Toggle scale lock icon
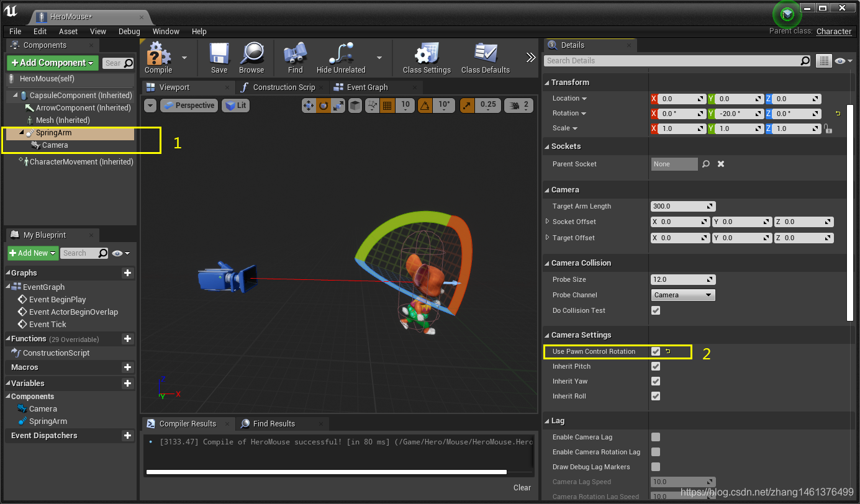Screen dimensions: 860x504 pos(828,128)
